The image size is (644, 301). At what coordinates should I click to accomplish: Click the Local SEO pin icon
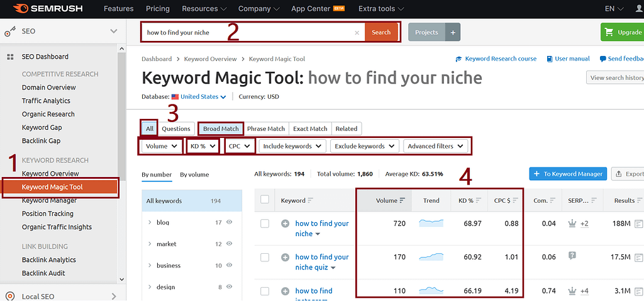pos(10,296)
